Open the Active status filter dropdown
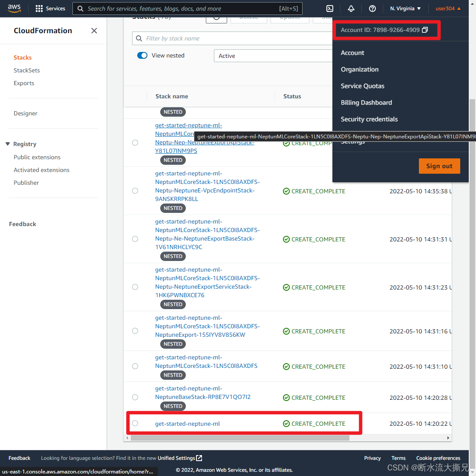476x476 pixels. click(x=273, y=56)
